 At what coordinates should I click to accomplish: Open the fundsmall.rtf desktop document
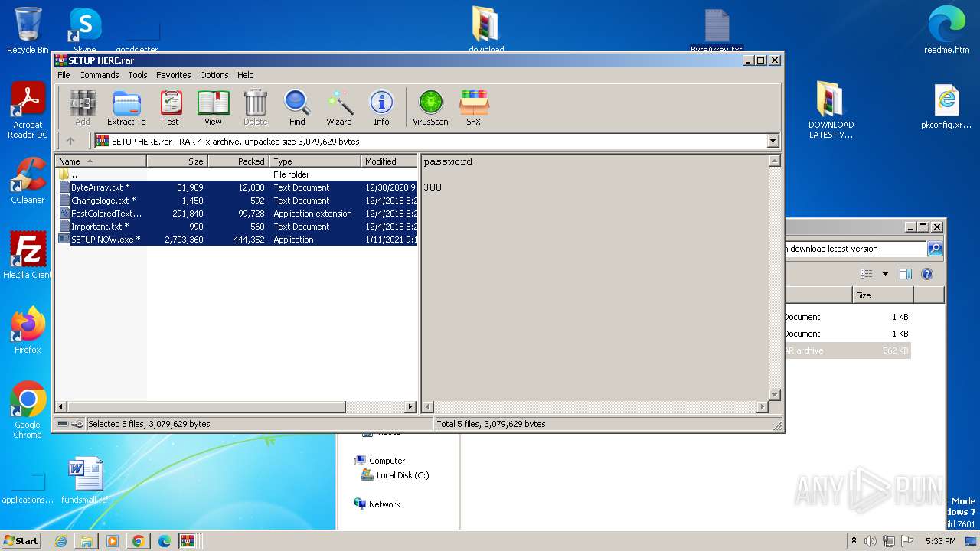(84, 481)
